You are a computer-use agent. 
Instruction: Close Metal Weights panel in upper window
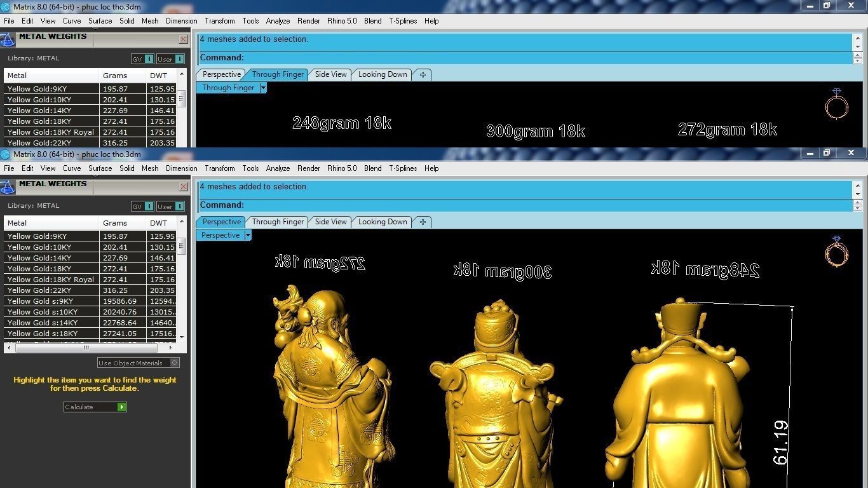point(183,39)
